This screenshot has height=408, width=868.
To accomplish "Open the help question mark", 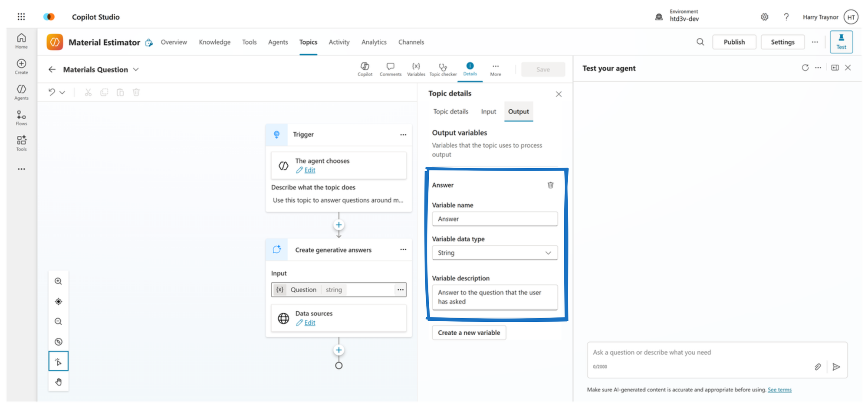I will pos(786,17).
